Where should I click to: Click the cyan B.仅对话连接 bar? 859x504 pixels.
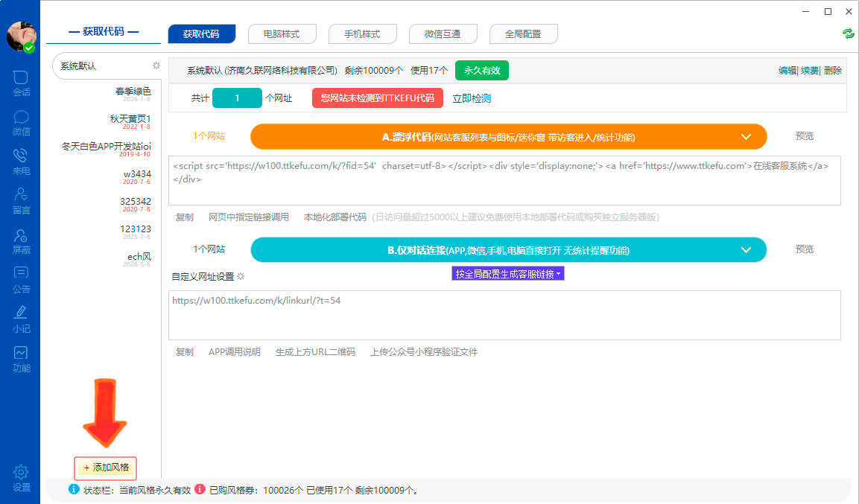click(508, 250)
